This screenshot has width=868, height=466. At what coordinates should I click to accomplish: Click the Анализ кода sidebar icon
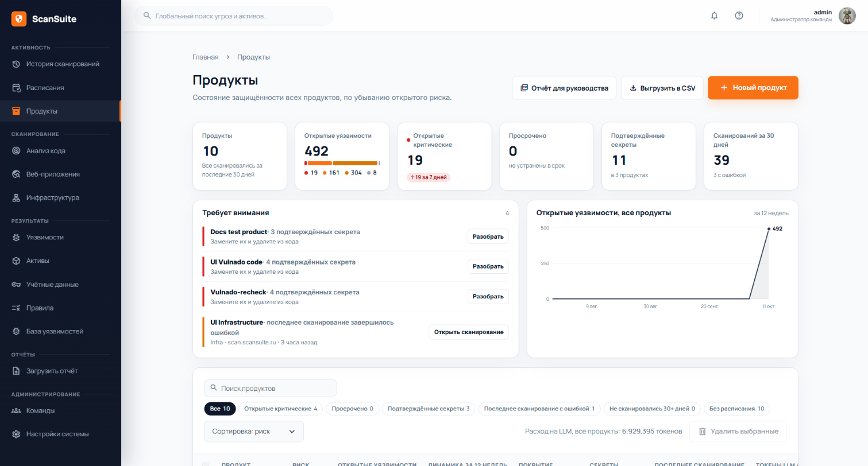point(16,151)
